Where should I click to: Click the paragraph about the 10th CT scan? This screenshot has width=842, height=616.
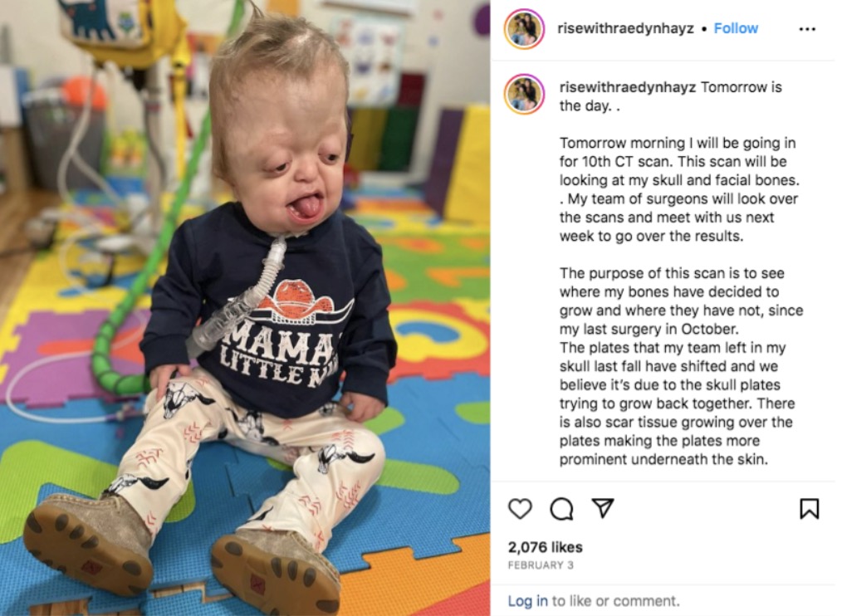[679, 189]
